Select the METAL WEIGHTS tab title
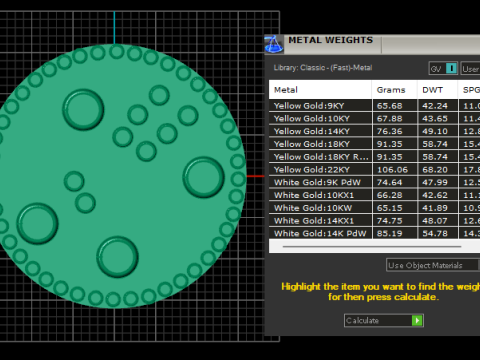 [x=330, y=40]
